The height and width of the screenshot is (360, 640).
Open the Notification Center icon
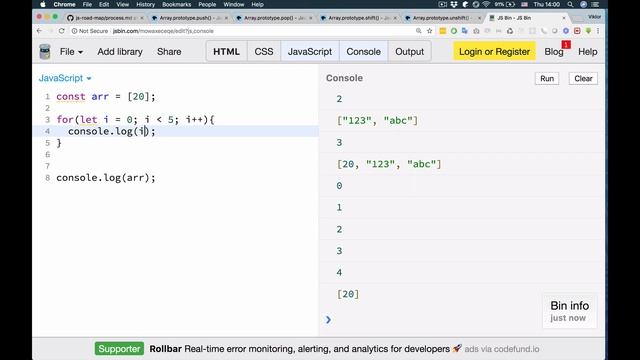596,4
